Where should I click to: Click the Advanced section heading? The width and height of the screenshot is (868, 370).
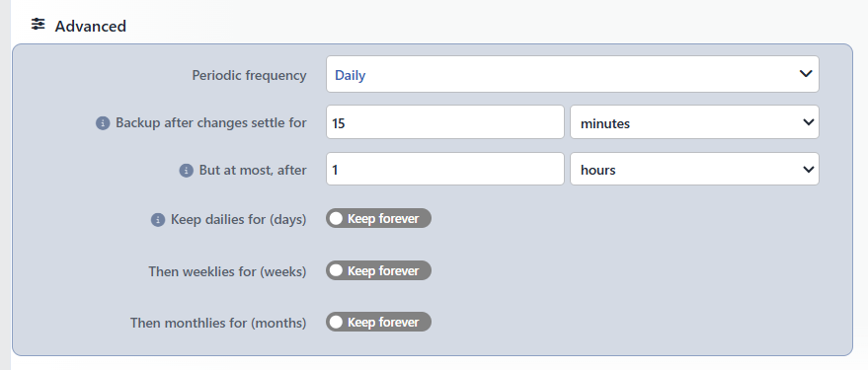point(90,26)
